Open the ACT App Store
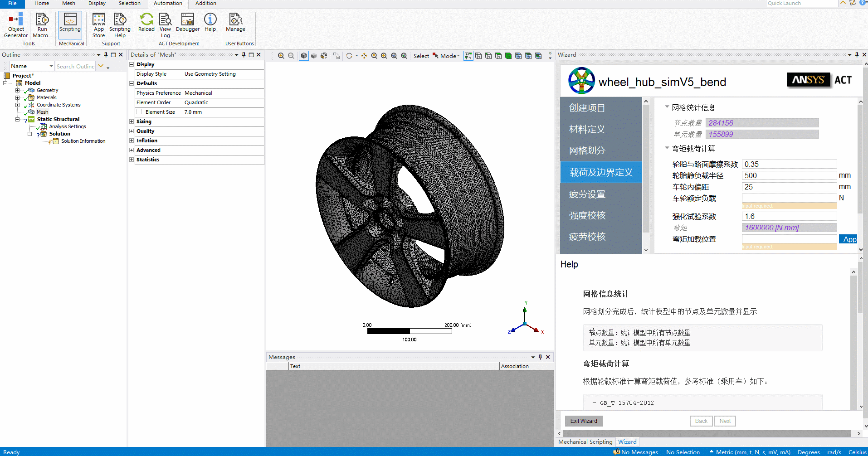The image size is (868, 456). tap(98, 25)
